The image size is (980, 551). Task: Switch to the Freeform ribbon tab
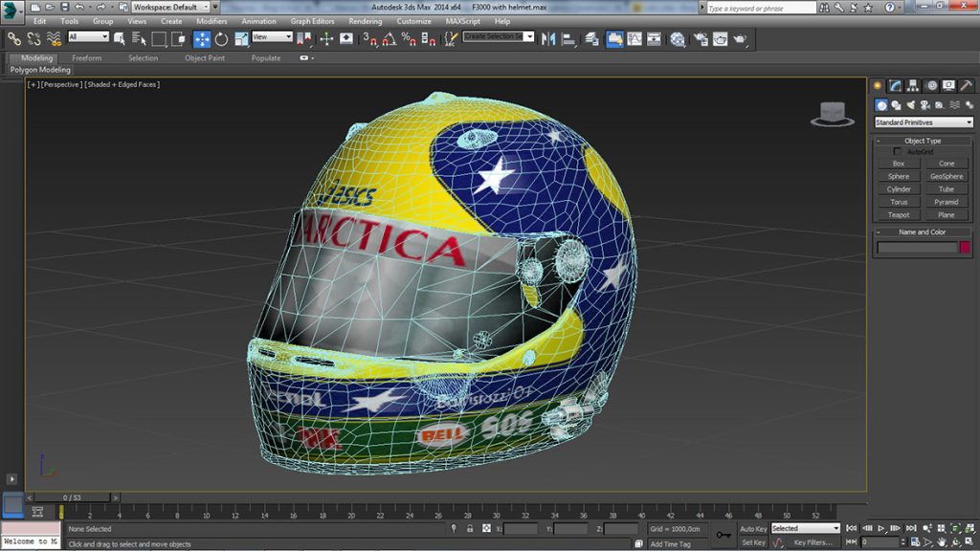tap(86, 58)
